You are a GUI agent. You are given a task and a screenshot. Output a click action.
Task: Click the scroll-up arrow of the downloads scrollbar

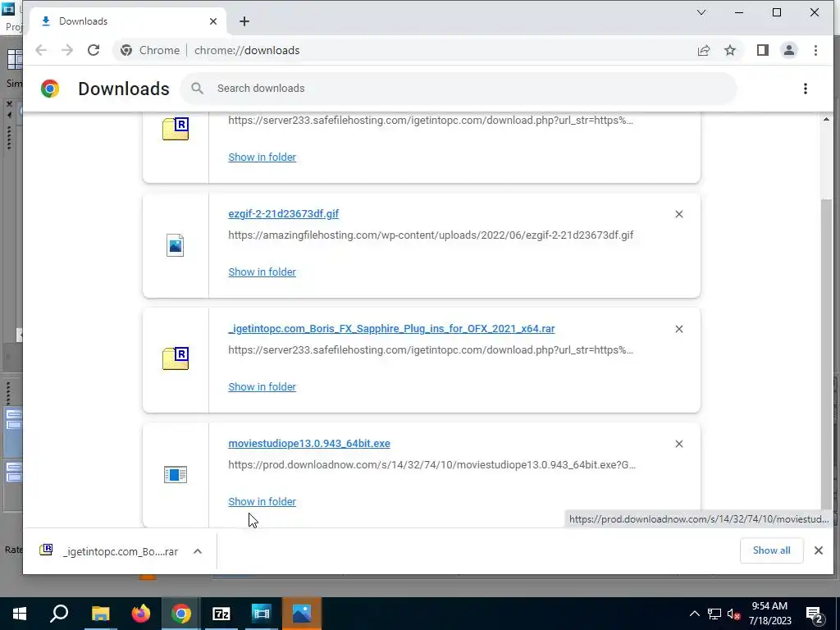click(x=827, y=120)
